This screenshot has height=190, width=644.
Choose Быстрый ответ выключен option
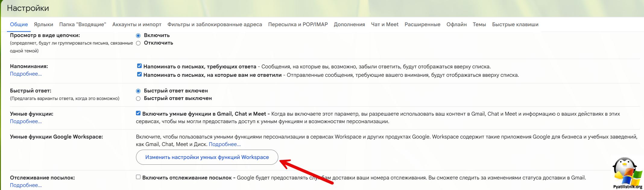[138, 98]
